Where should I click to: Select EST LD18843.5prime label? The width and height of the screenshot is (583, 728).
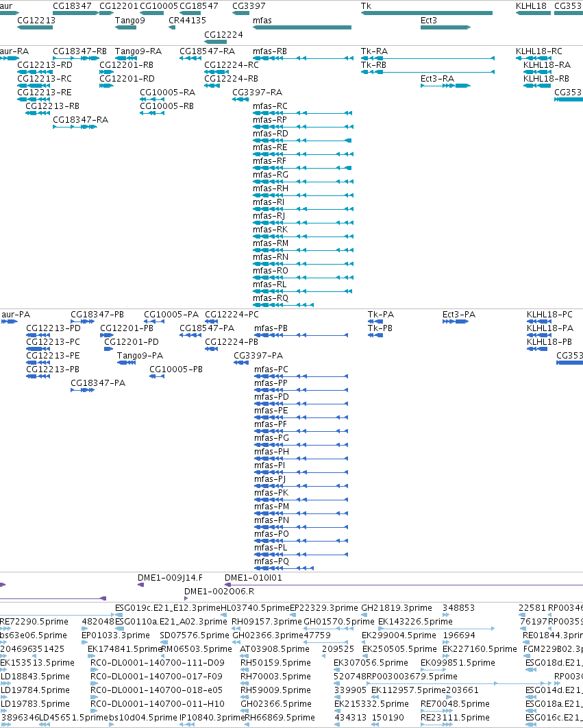pyautogui.click(x=35, y=677)
